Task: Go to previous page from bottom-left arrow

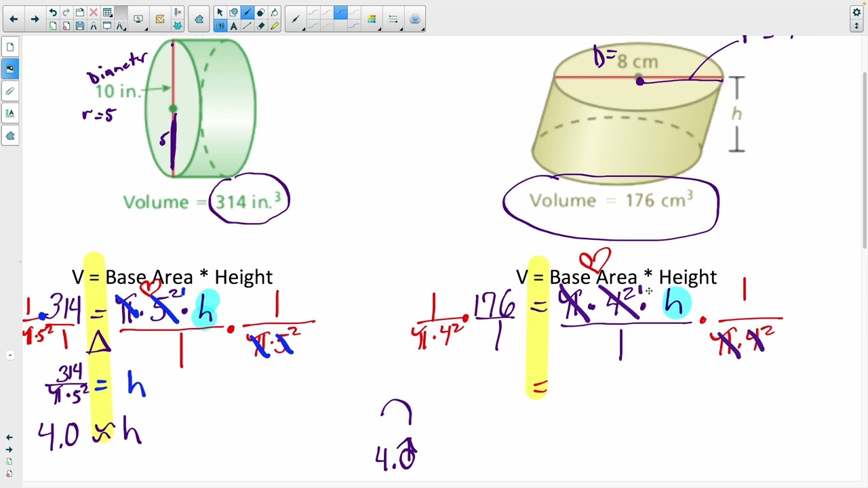Action: coord(9,438)
